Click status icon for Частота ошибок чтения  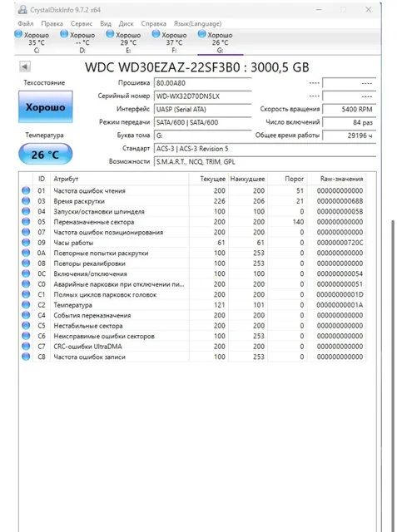pyautogui.click(x=26, y=190)
